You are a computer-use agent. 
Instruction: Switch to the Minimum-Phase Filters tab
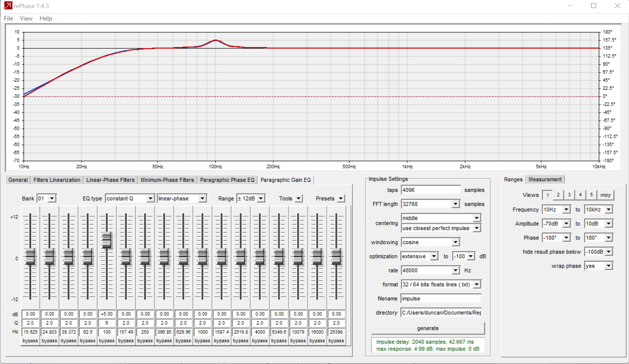(167, 180)
